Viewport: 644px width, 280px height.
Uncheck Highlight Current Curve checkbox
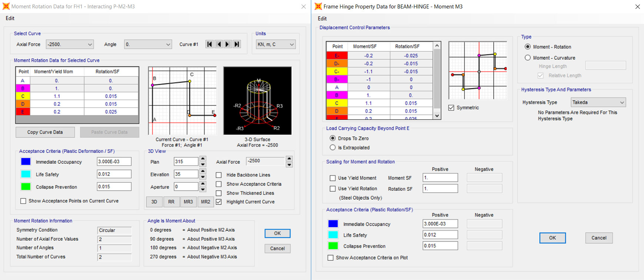pos(219,202)
